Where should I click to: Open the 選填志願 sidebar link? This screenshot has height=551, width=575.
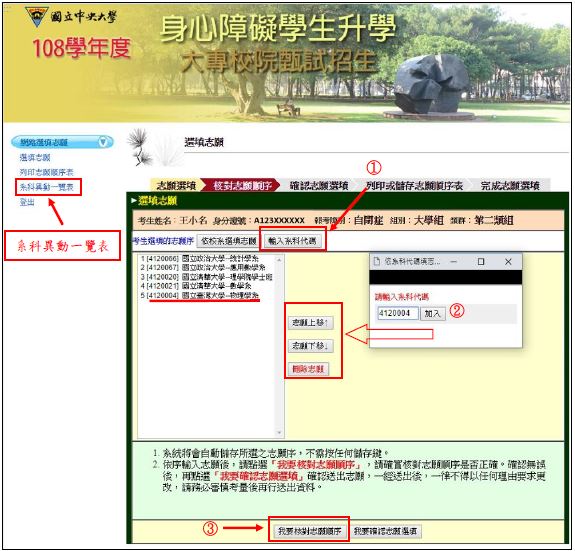(35, 158)
